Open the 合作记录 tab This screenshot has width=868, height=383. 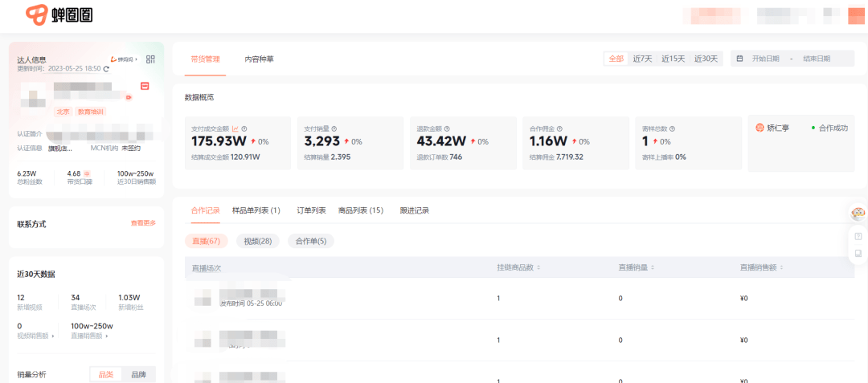point(206,210)
